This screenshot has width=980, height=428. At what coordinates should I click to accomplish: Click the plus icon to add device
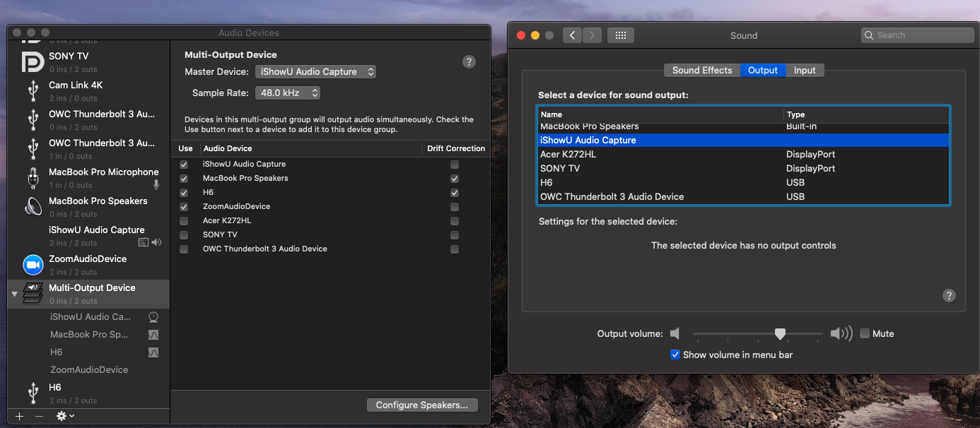tap(19, 417)
